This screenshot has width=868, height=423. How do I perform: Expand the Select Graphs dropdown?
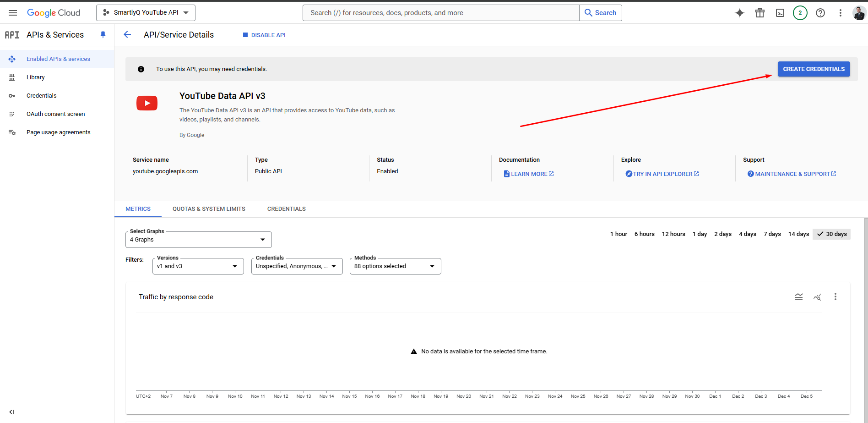199,240
